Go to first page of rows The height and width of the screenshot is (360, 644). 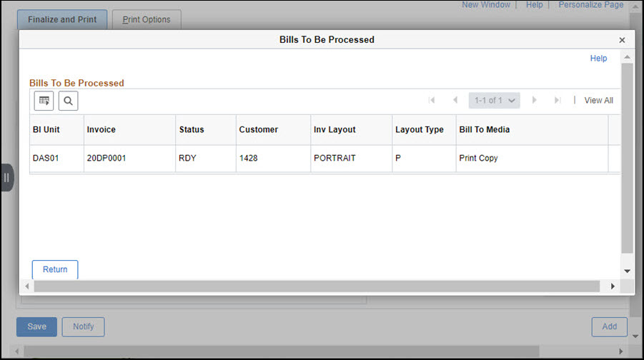click(x=432, y=101)
